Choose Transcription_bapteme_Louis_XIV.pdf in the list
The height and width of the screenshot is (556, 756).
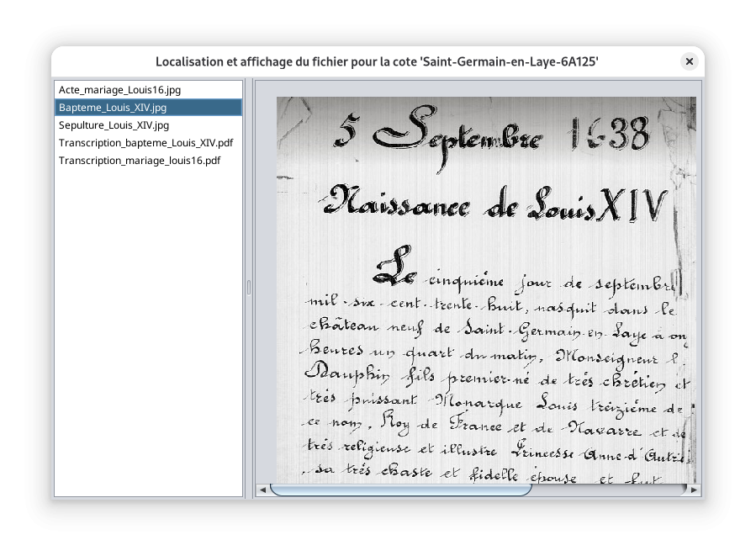tap(148, 143)
